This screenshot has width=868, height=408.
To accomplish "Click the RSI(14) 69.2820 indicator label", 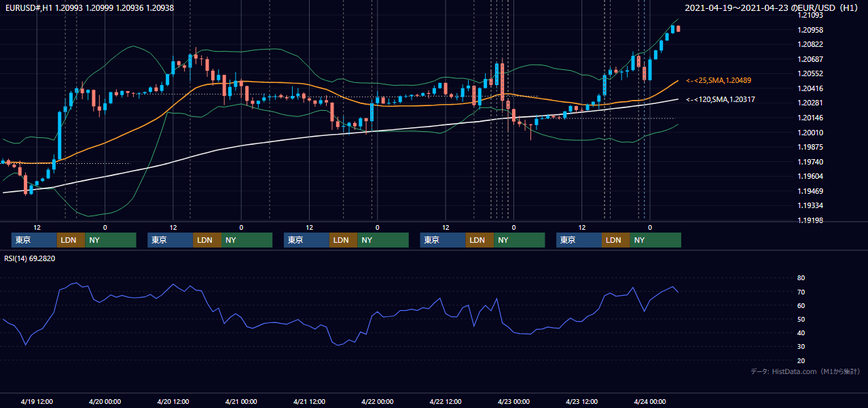I will (x=30, y=258).
